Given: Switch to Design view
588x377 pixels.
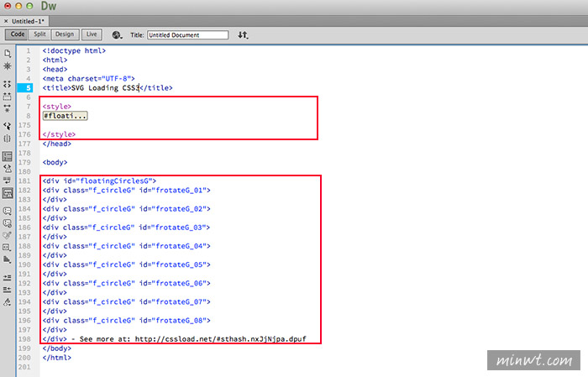Looking at the screenshot, I should coord(64,34).
